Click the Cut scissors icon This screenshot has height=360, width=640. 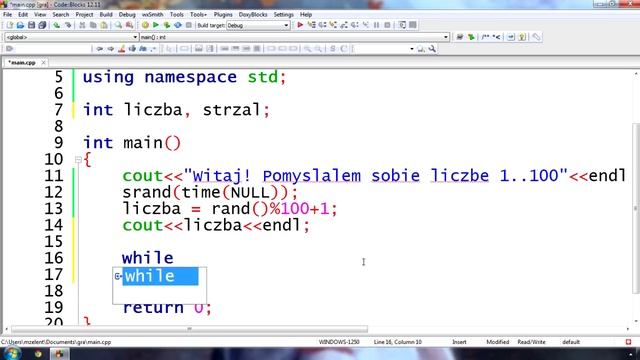pos(82,25)
